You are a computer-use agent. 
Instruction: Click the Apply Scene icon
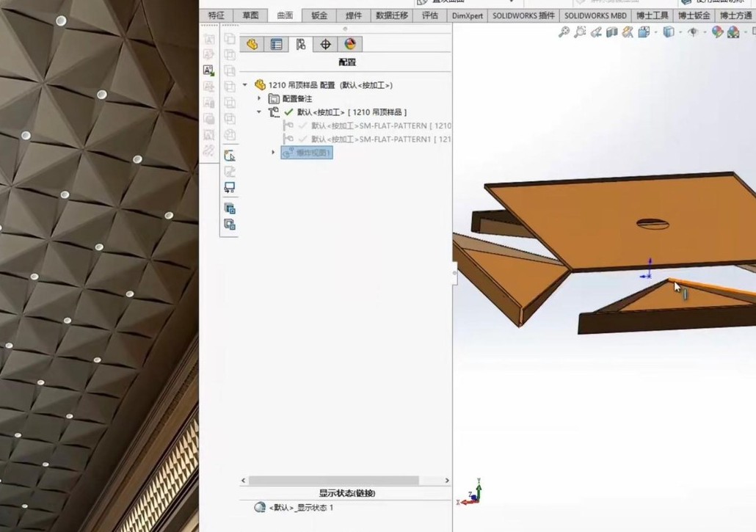733,32
